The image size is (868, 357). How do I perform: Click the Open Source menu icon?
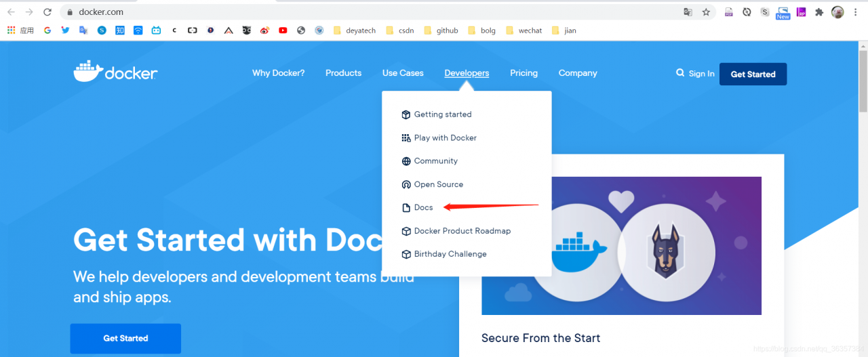pyautogui.click(x=406, y=184)
